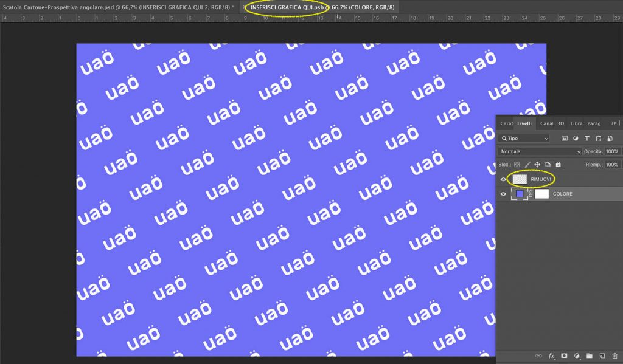
Task: Add a layer mask from the panel footer
Action: pyautogui.click(x=564, y=355)
